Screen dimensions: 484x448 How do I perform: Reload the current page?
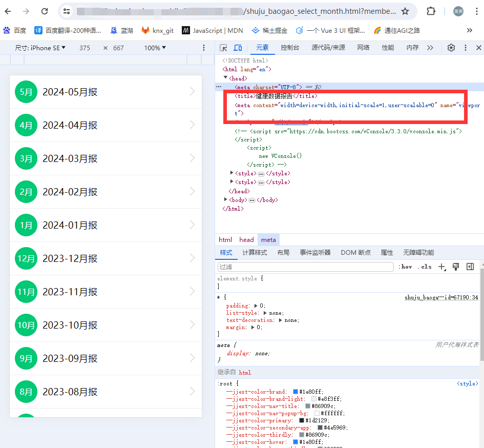tap(45, 11)
